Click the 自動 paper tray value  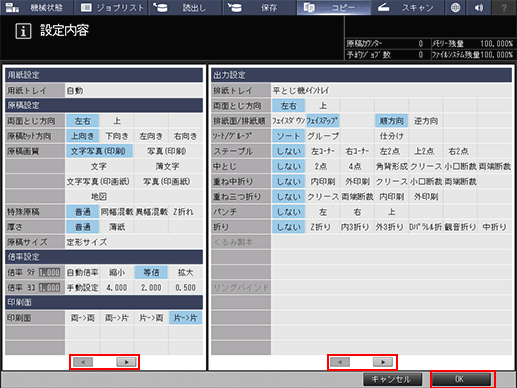[x=134, y=90]
